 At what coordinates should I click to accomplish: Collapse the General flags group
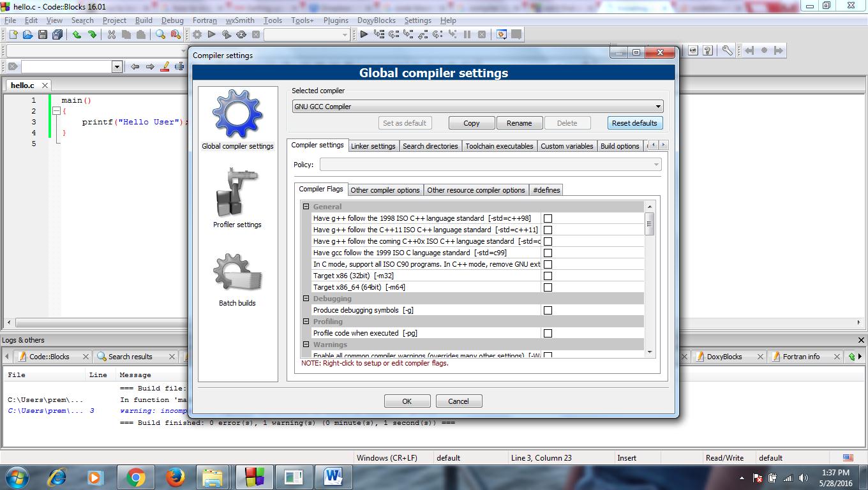[x=306, y=207]
